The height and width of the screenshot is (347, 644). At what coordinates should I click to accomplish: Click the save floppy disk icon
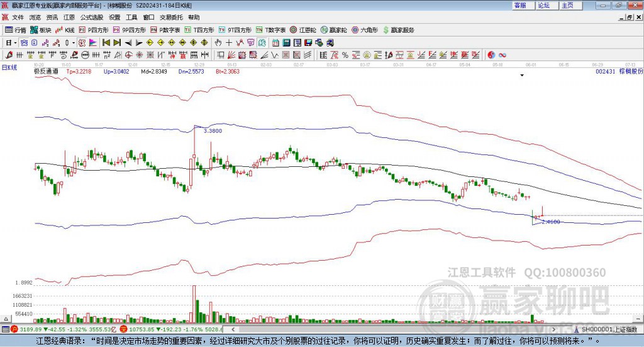point(308,43)
